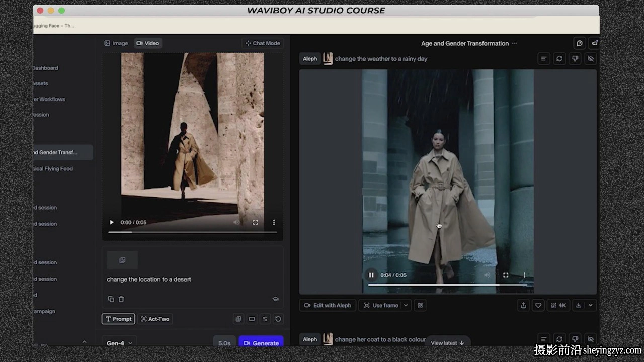Viewport: 644px width, 362px height.
Task: Expand the download options chevron
Action: click(591, 305)
